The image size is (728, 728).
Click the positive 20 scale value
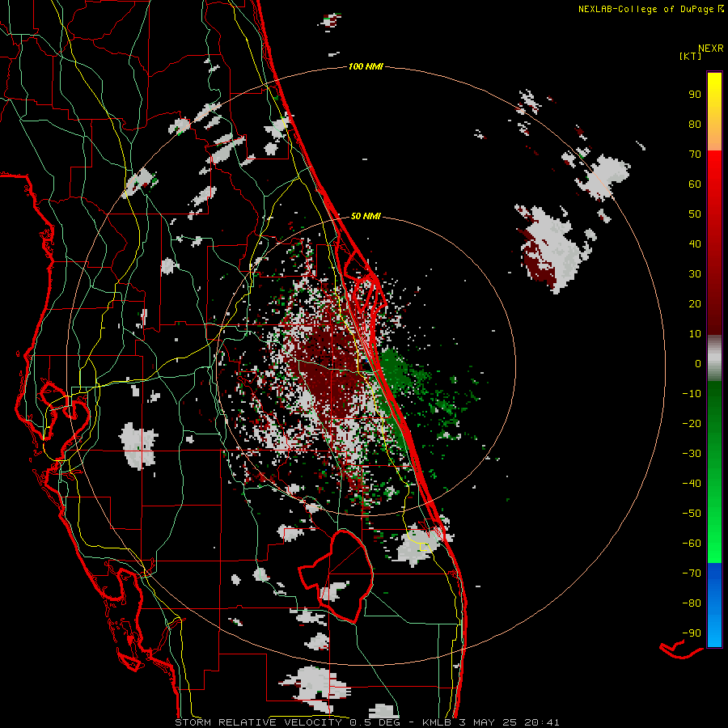point(695,304)
